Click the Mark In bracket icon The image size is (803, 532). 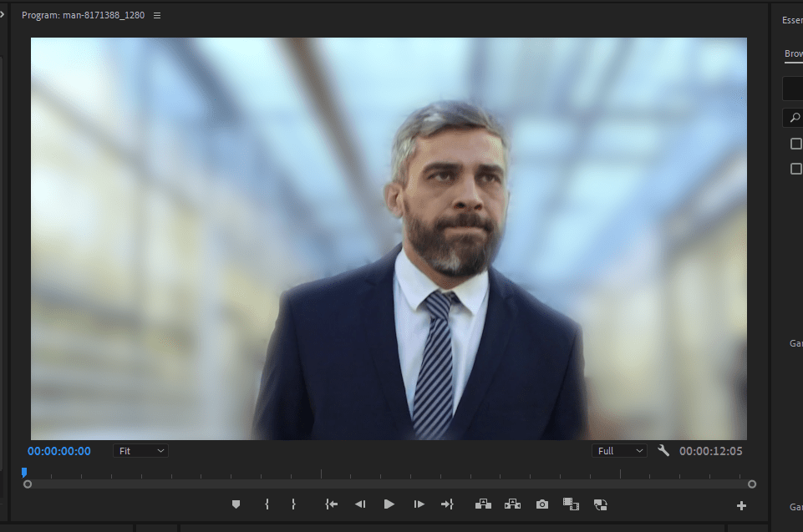click(x=267, y=504)
